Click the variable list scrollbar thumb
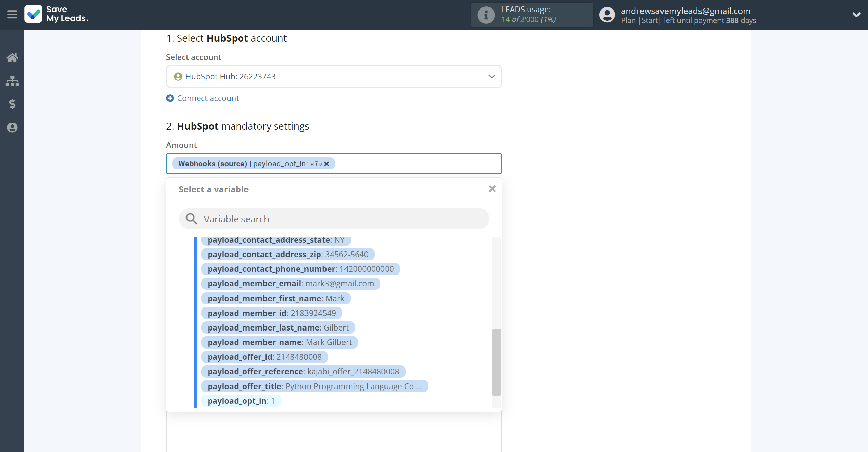868x452 pixels. coord(496,362)
